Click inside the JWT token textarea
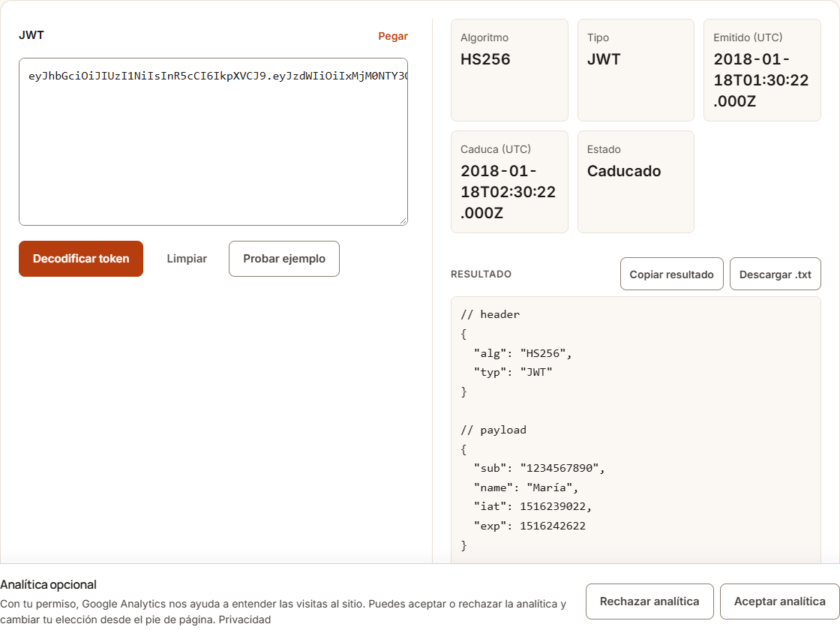 point(213,142)
